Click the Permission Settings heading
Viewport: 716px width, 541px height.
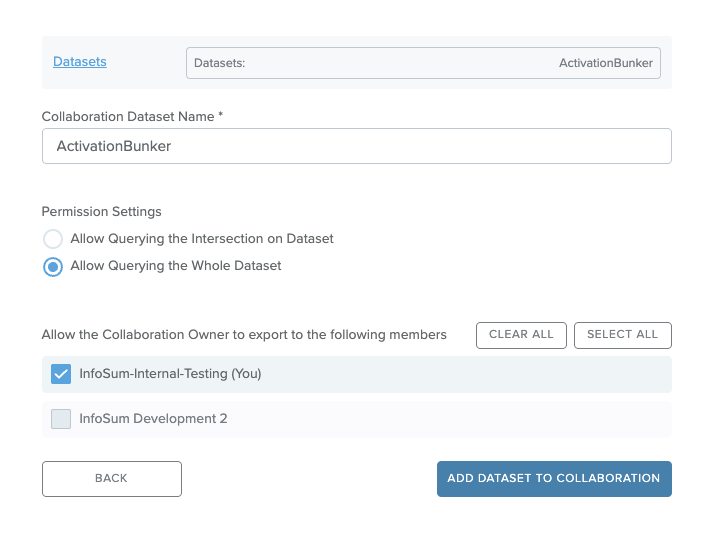pos(101,212)
